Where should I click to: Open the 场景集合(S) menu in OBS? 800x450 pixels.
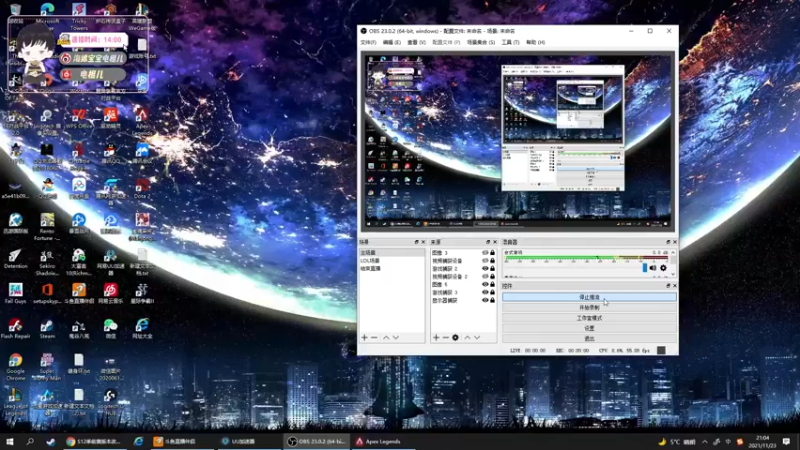click(481, 42)
